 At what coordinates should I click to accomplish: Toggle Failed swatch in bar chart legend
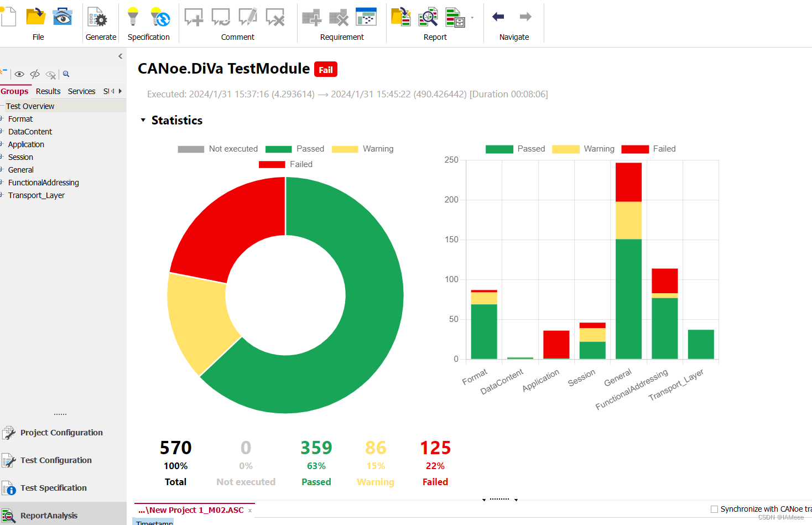(x=635, y=149)
